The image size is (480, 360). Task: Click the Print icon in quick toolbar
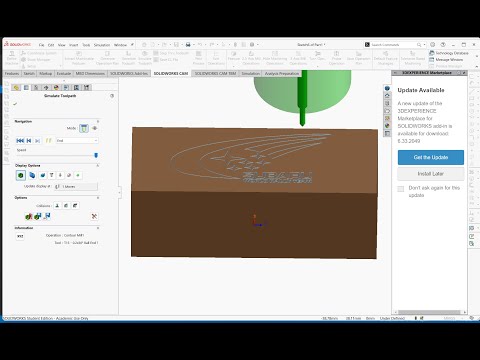click(x=188, y=45)
